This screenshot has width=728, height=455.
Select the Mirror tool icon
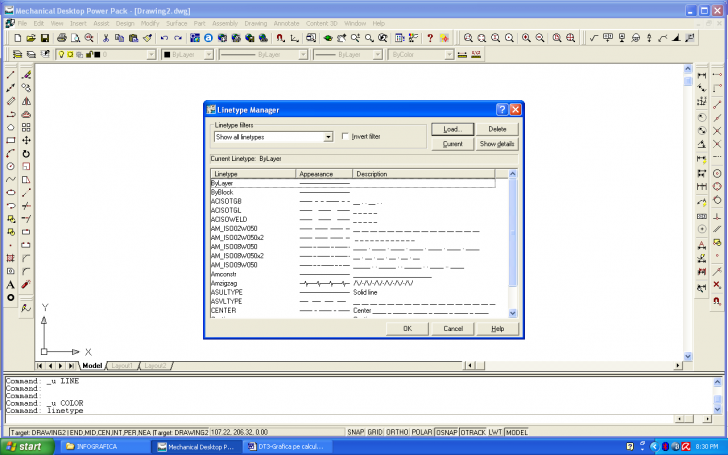26,101
